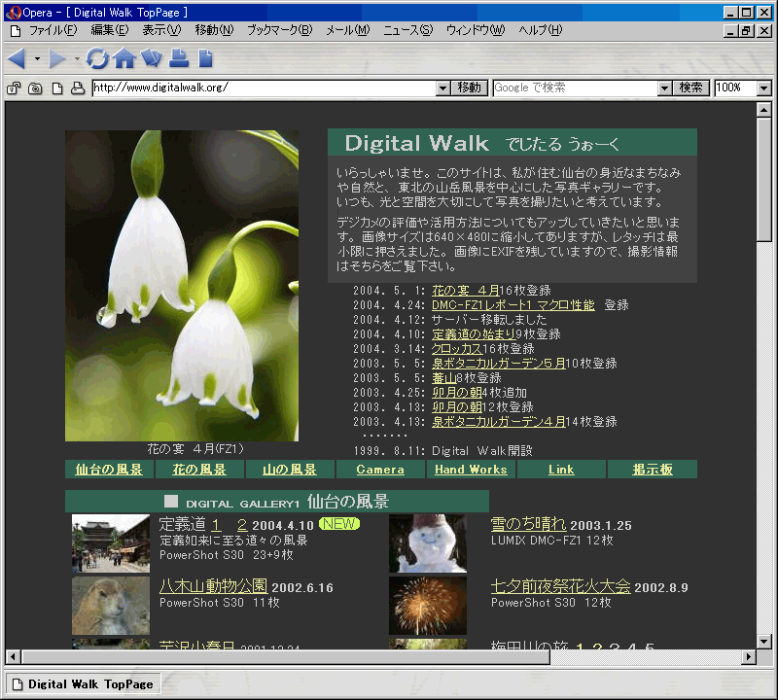The height and width of the screenshot is (700, 778).
Task: Click the Link navigation item
Action: [x=561, y=470]
